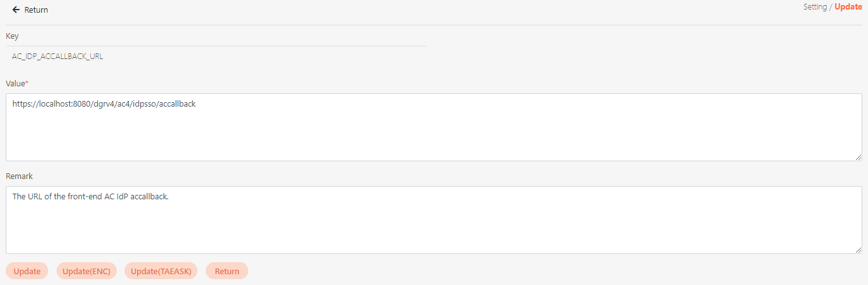The height and width of the screenshot is (285, 868).
Task: Grab the Value textarea resize handle
Action: point(858,157)
